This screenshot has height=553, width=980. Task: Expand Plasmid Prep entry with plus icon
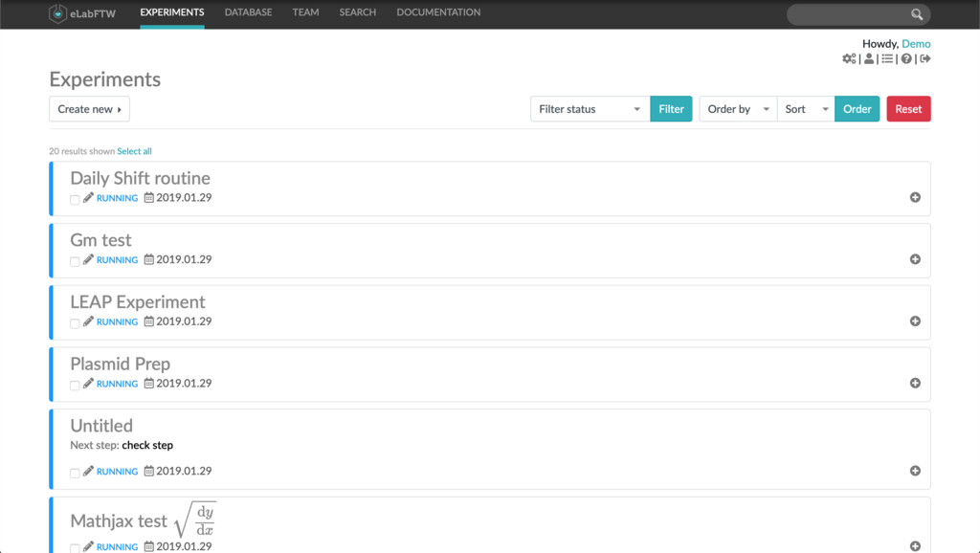click(915, 383)
